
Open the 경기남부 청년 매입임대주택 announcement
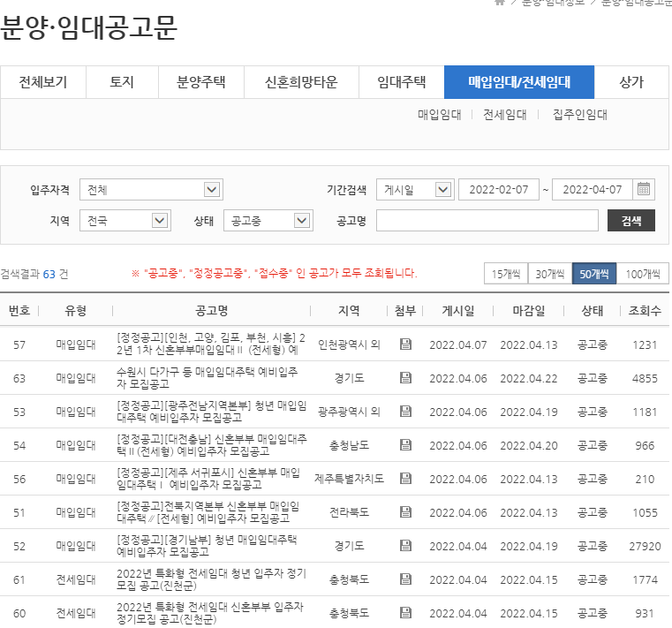207,545
